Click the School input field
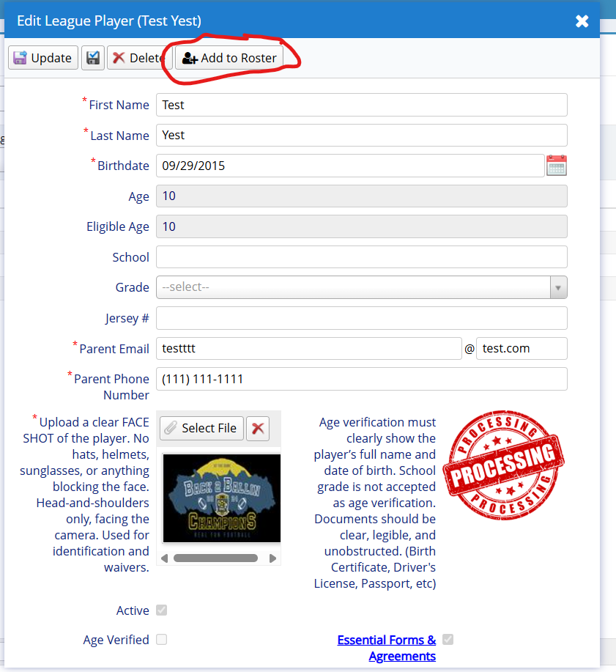Screen dimensions: 616x672 [x=362, y=257]
